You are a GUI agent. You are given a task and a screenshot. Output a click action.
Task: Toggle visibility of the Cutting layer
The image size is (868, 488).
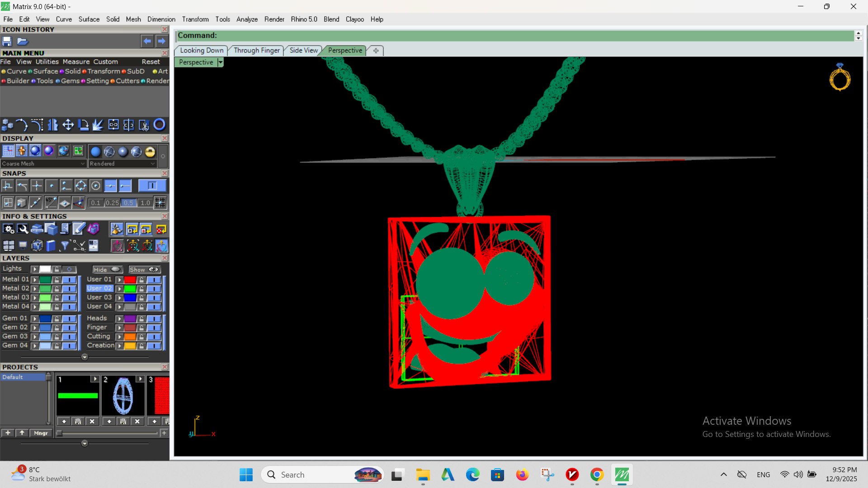click(x=154, y=337)
